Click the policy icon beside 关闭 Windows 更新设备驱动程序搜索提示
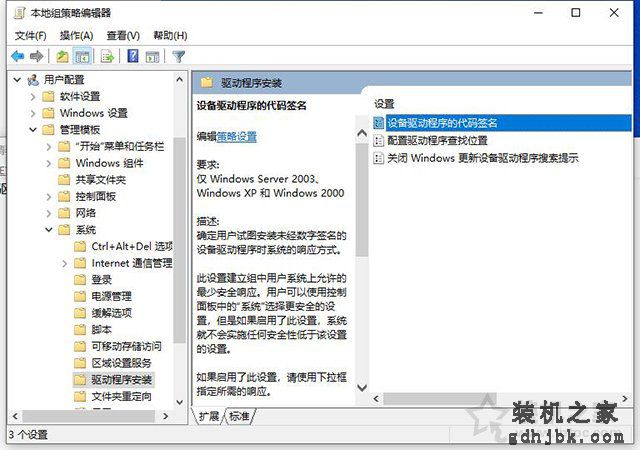Screen dimensions: 640x450 (x=379, y=158)
